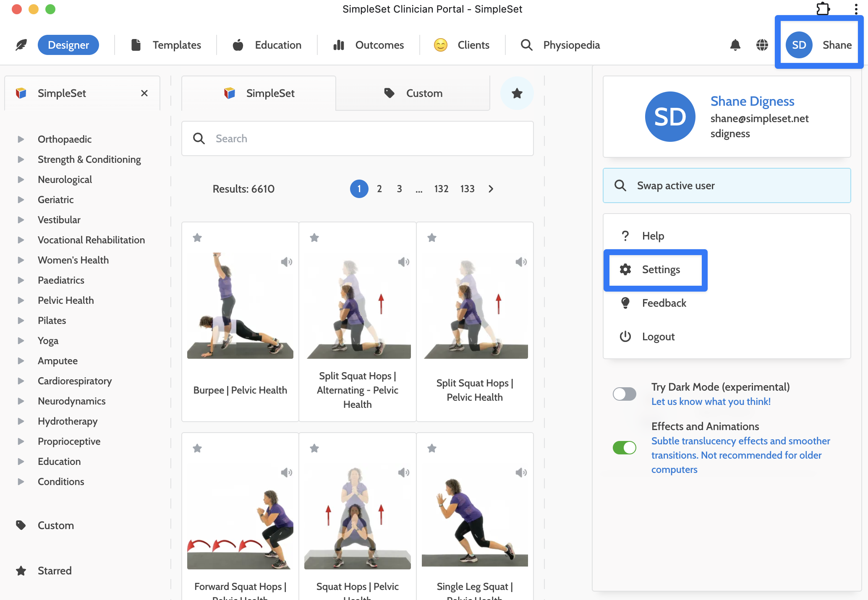This screenshot has width=868, height=600.
Task: Expand the Pelvic Health category
Action: [x=21, y=300]
